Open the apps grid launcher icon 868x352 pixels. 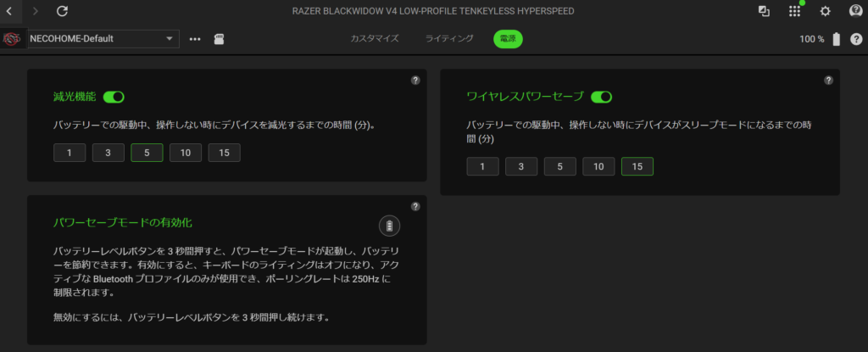tap(794, 11)
